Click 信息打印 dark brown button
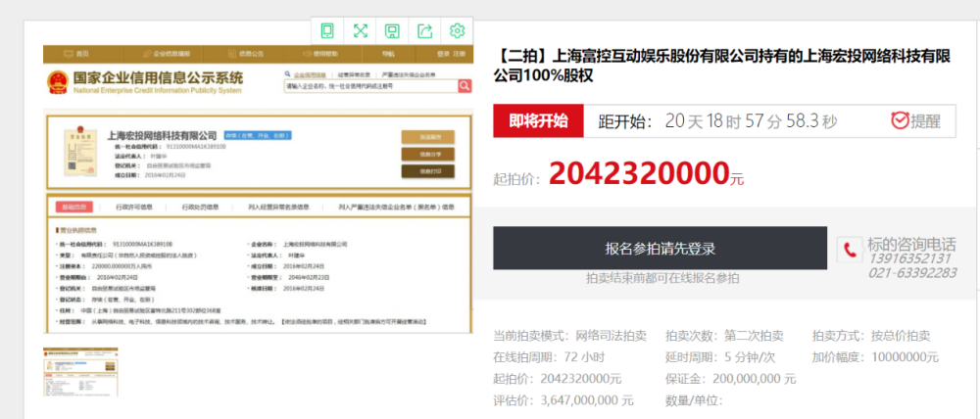The height and width of the screenshot is (419, 980). point(427,171)
